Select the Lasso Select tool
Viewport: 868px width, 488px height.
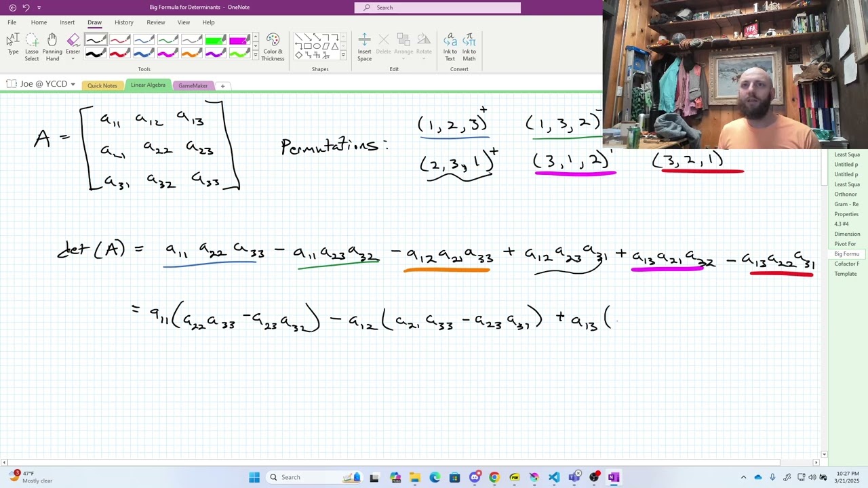(x=32, y=47)
